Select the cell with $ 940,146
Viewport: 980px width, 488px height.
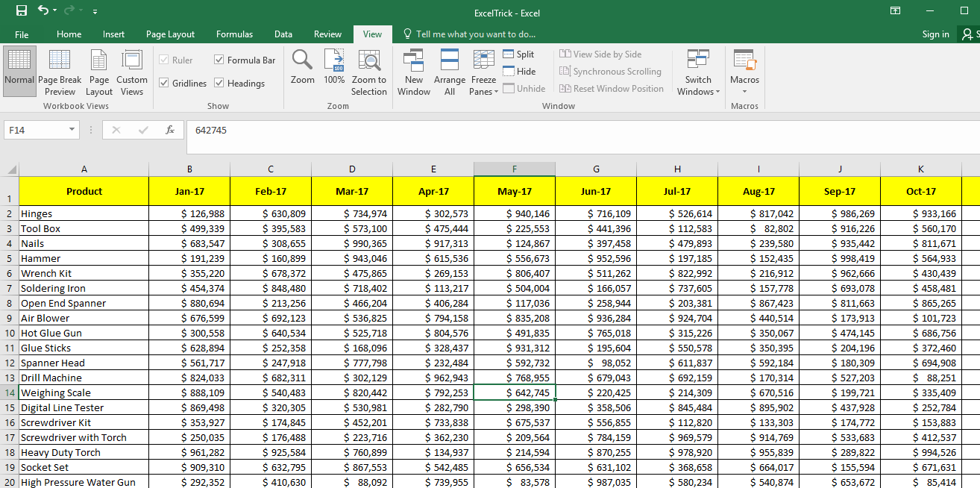pyautogui.click(x=515, y=213)
